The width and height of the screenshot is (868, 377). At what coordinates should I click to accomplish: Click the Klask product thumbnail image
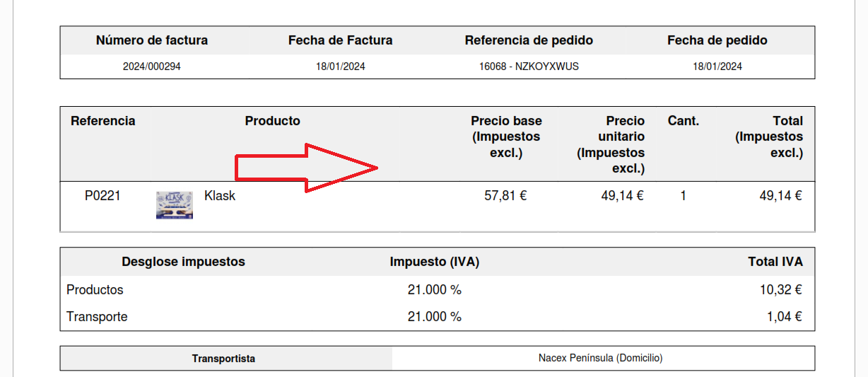175,205
